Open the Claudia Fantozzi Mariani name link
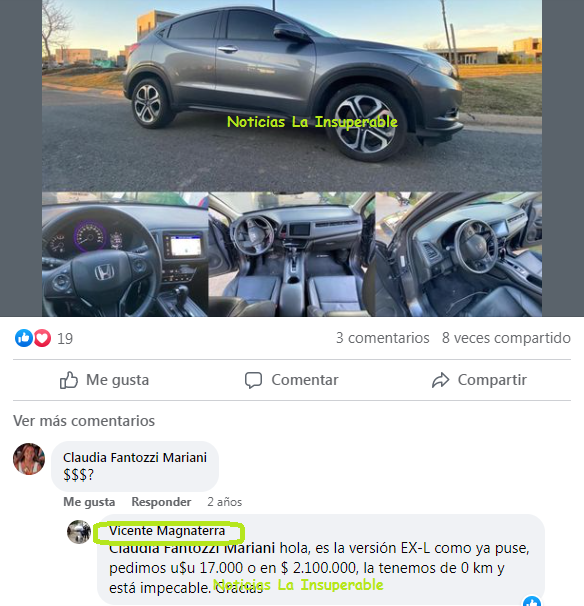Viewport: 584px width, 606px height. (135, 458)
